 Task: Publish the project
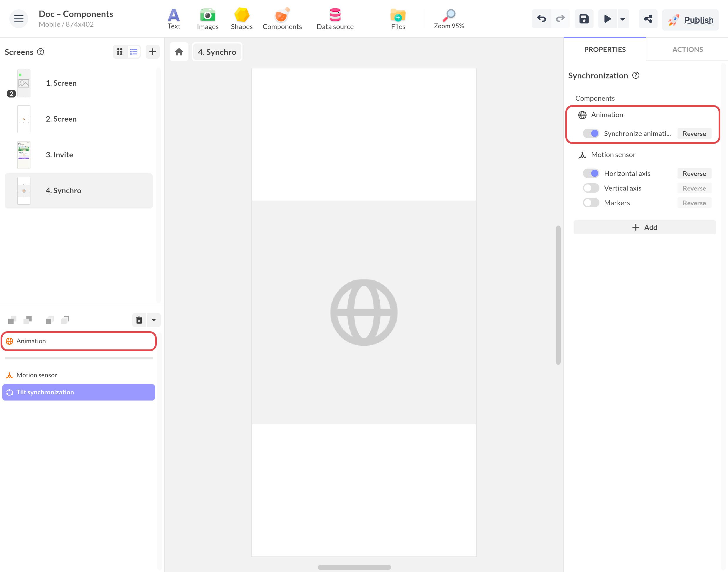click(x=690, y=20)
